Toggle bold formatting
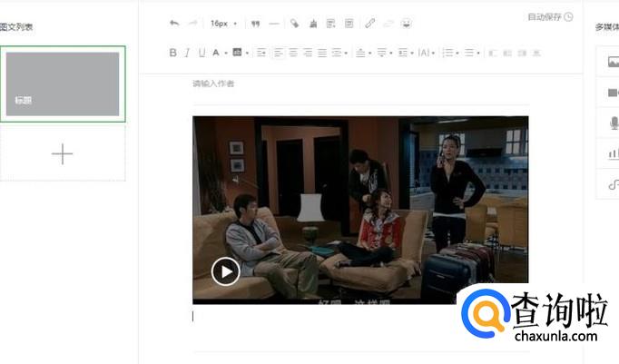This screenshot has width=619, height=364. click(x=173, y=53)
